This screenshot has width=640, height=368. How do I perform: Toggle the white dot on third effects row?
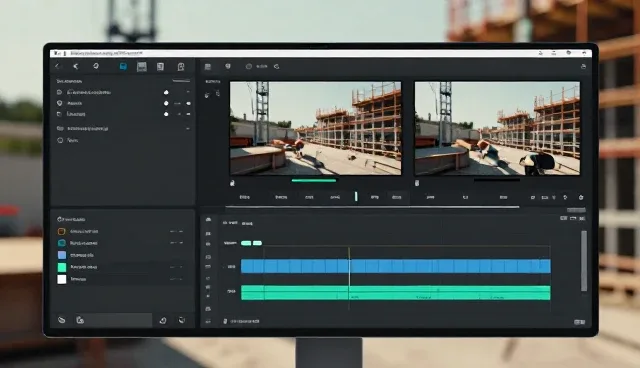click(166, 114)
